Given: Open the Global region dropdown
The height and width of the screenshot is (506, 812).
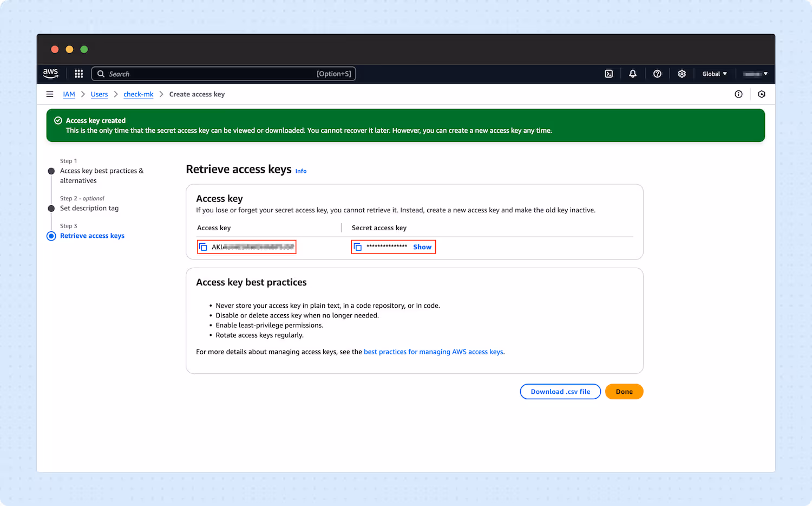Looking at the screenshot, I should pyautogui.click(x=714, y=74).
